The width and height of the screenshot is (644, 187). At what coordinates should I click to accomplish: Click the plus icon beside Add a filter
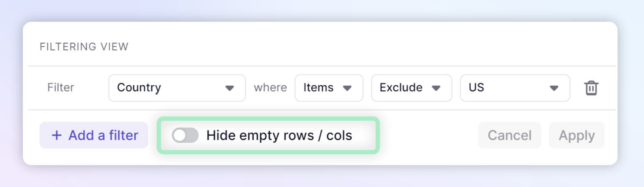tap(57, 135)
